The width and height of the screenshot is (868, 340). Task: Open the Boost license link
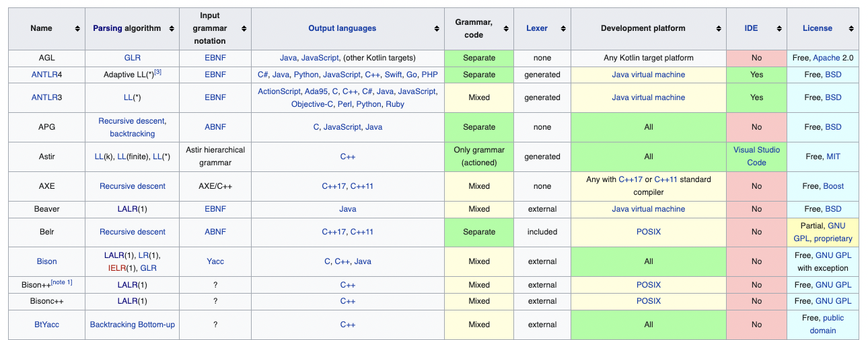[x=833, y=186]
